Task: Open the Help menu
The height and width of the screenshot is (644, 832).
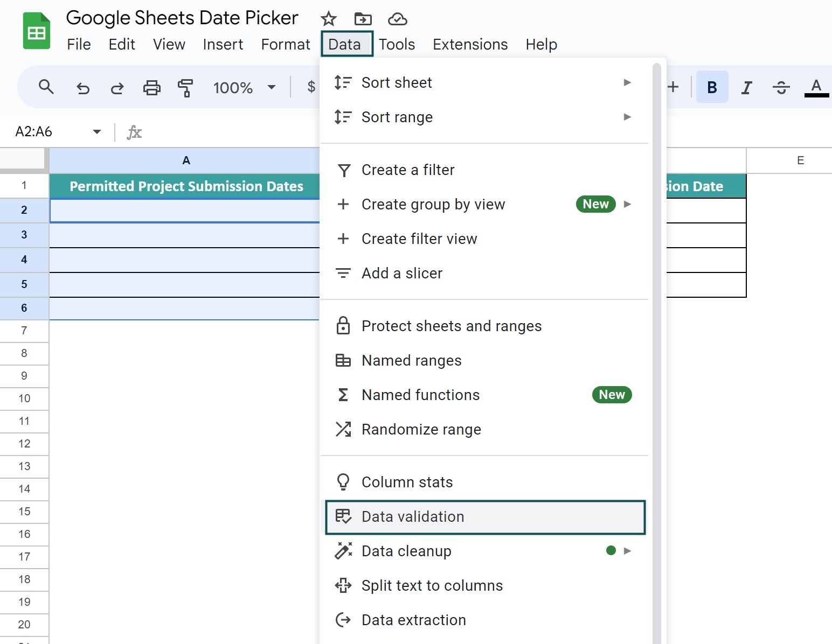Action: click(542, 44)
